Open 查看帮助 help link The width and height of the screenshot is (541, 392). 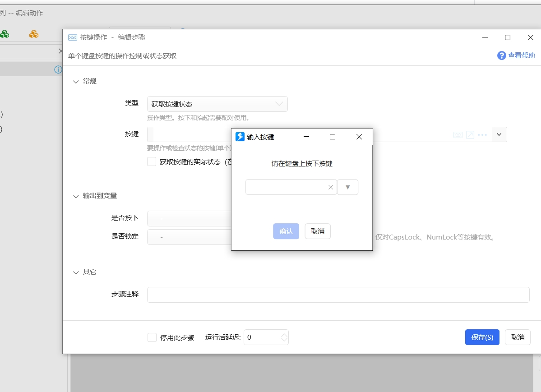pyautogui.click(x=521, y=55)
